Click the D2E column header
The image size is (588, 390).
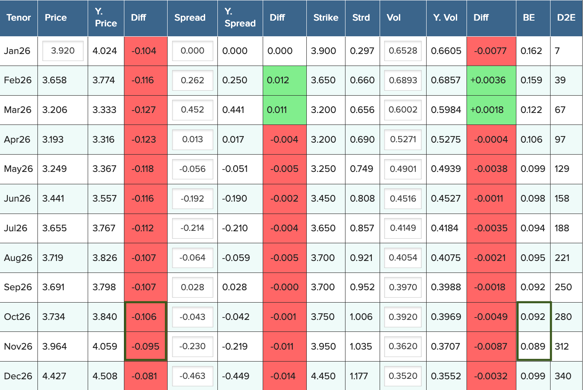[x=566, y=18]
